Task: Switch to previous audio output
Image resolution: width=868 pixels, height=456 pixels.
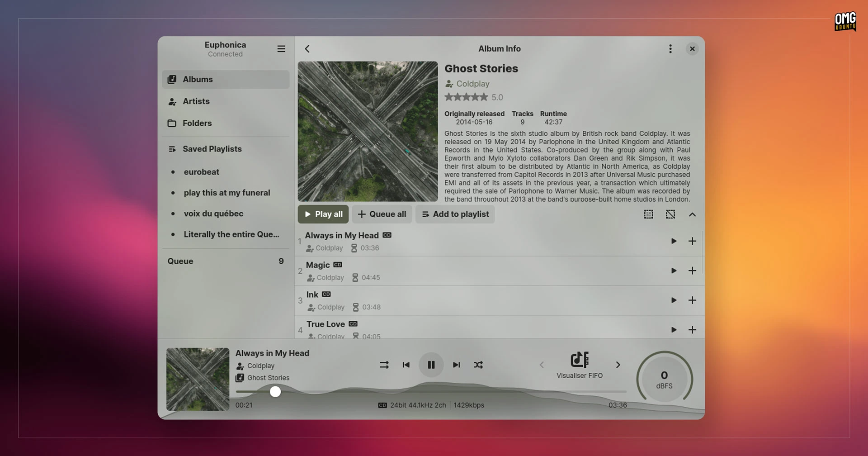Action: tap(542, 365)
